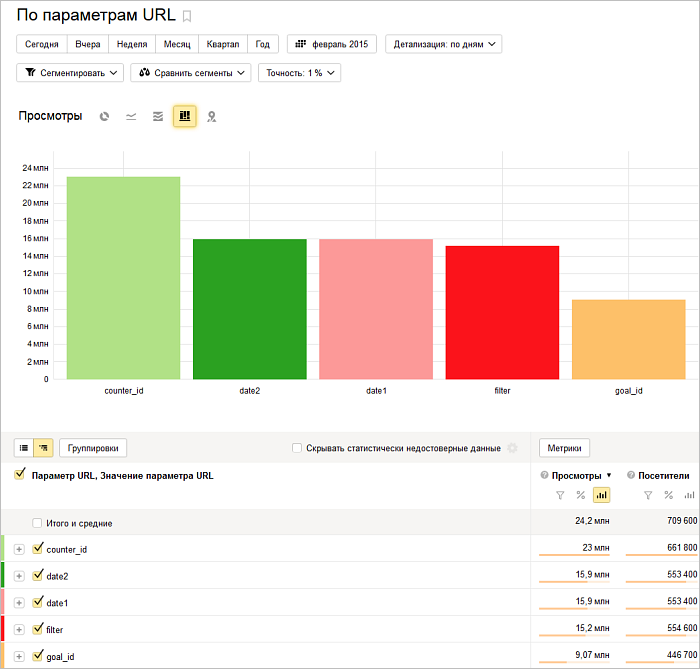Uncheck the date1 row checkbox

pos(38,602)
